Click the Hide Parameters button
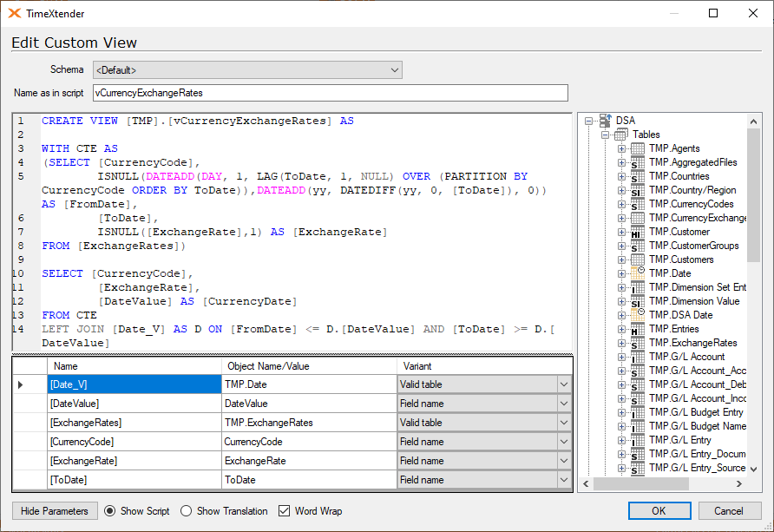This screenshot has width=774, height=532. [x=55, y=511]
